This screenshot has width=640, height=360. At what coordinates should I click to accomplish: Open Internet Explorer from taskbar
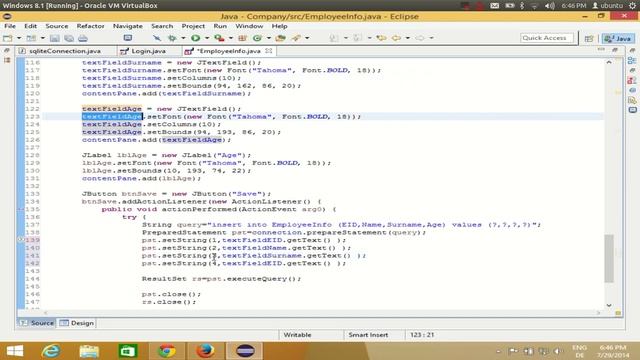(x=51, y=351)
